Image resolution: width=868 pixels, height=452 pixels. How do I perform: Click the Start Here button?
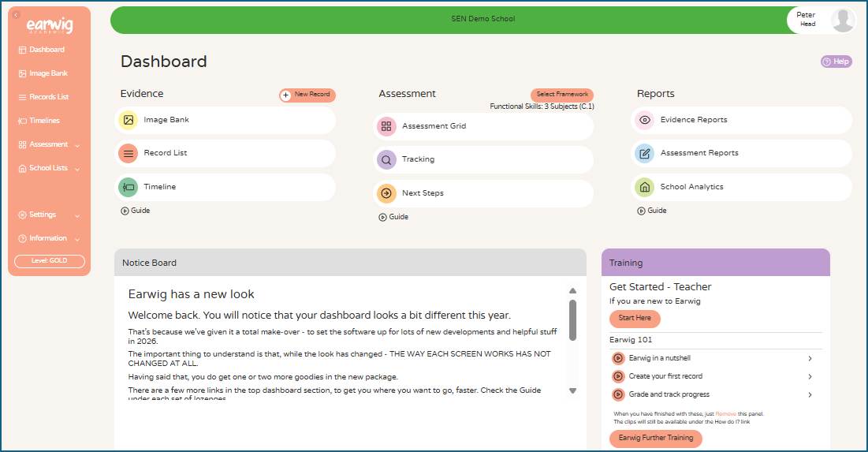click(635, 318)
